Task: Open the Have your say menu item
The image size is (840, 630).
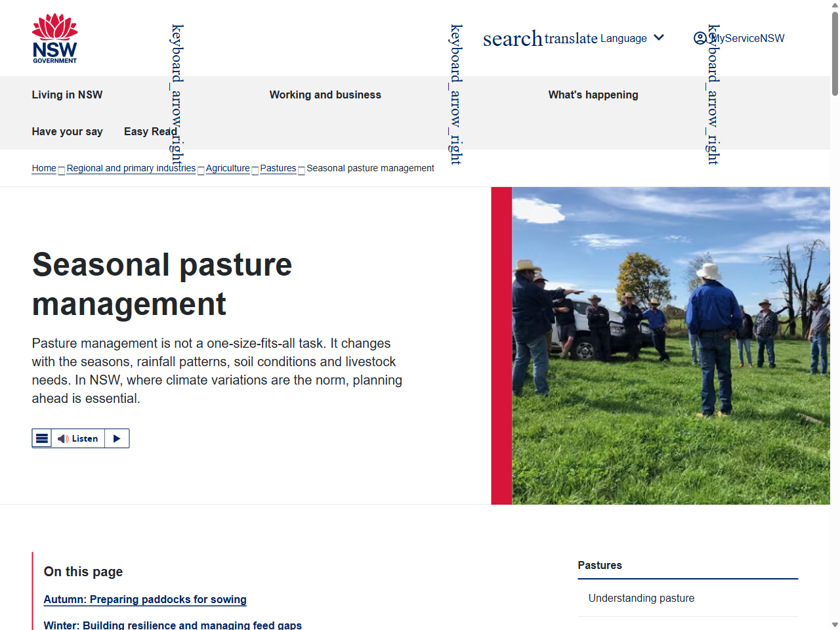Action: [67, 131]
